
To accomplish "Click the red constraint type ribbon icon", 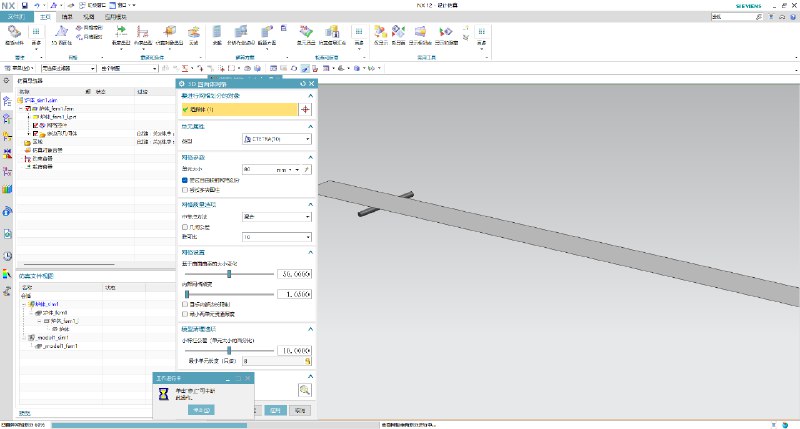I will click(143, 35).
